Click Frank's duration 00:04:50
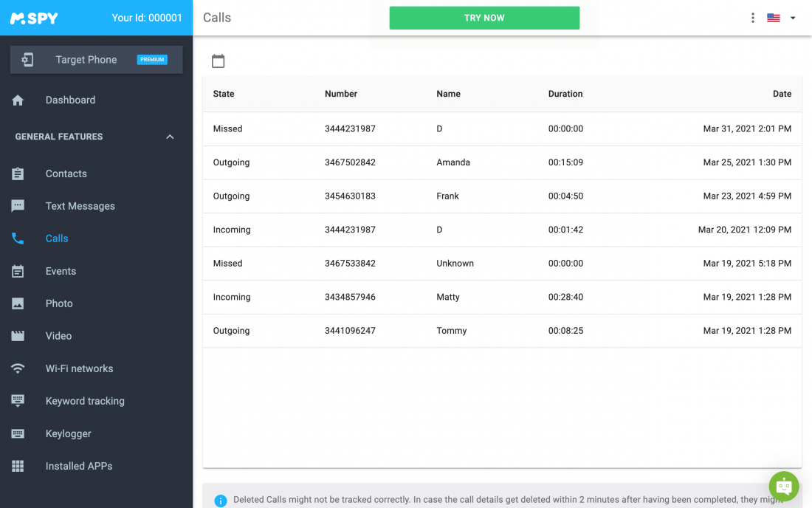 (565, 196)
